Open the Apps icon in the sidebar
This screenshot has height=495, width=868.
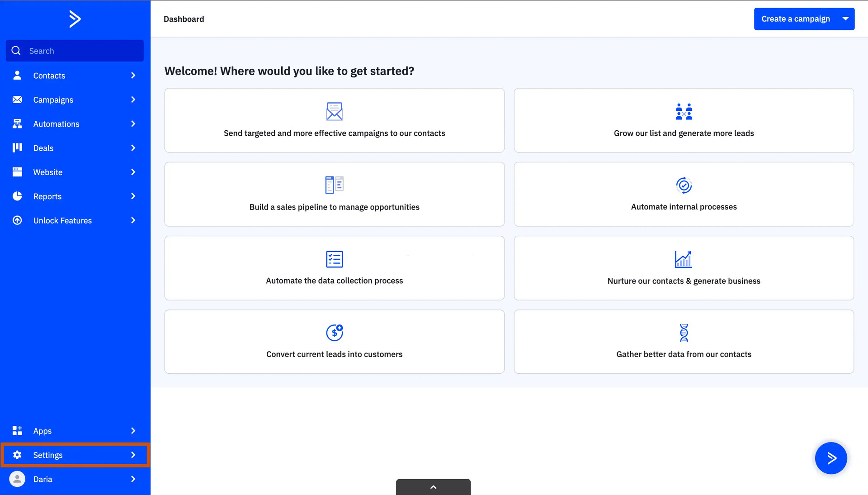point(17,430)
